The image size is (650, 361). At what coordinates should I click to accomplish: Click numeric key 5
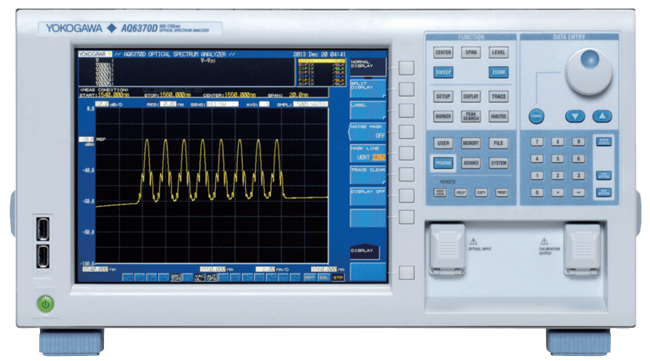[x=558, y=159]
